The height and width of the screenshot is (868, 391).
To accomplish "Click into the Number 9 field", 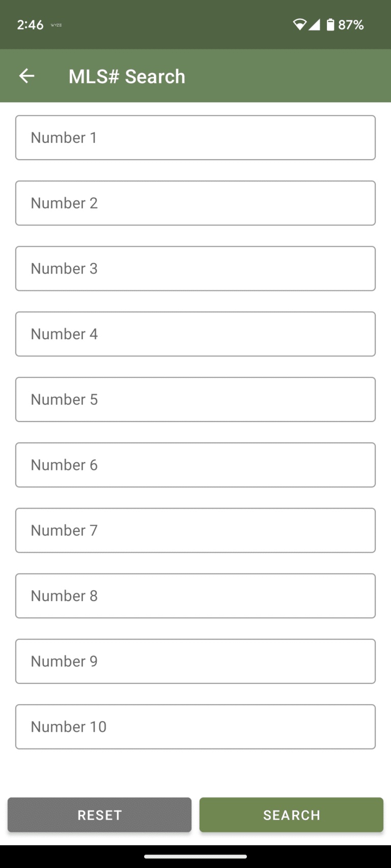I will [x=195, y=661].
